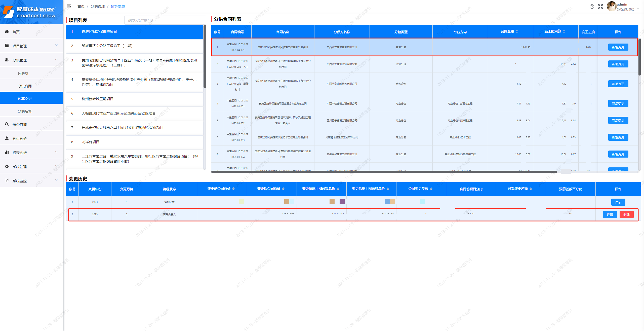Screen dimensions: 644x331
Task: Open the admin account dropdown arrow
Action: (638, 9)
